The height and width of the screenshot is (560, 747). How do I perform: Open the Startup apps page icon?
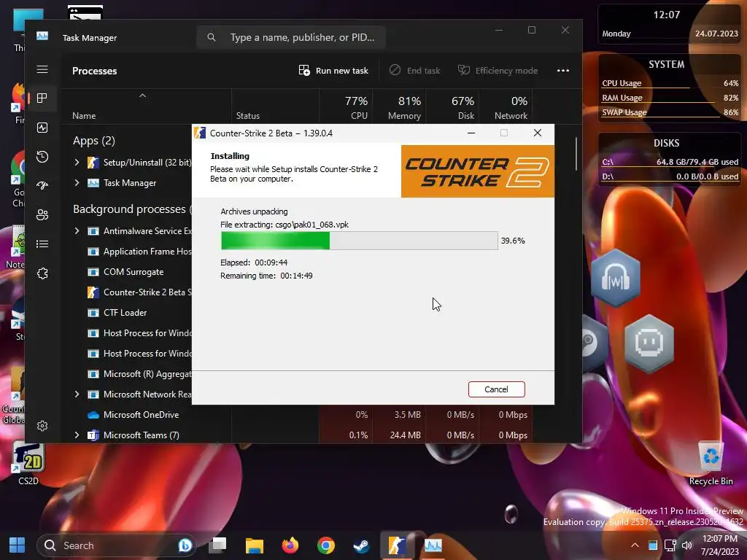(42, 186)
